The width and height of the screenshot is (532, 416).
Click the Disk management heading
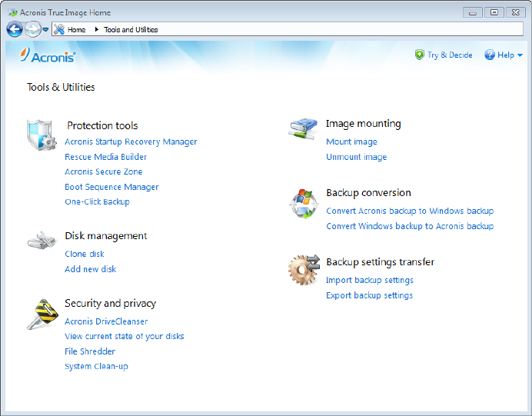106,236
